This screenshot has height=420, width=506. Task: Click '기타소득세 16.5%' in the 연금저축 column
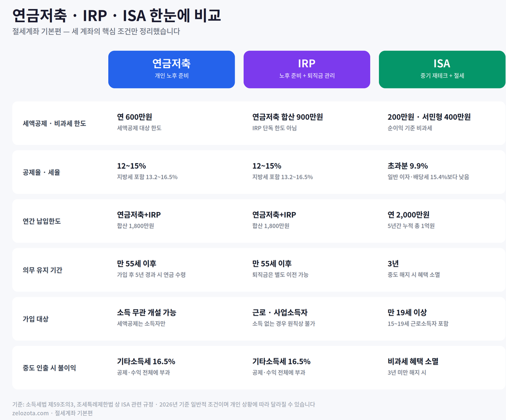pos(146,361)
